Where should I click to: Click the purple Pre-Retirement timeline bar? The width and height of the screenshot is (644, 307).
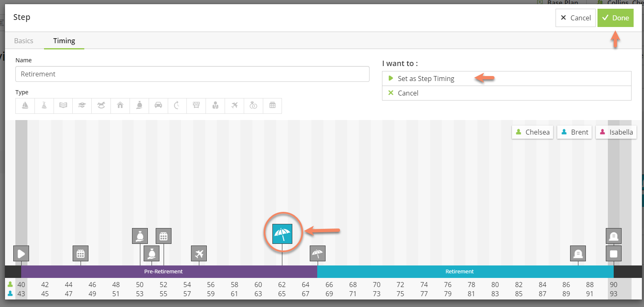pos(164,271)
